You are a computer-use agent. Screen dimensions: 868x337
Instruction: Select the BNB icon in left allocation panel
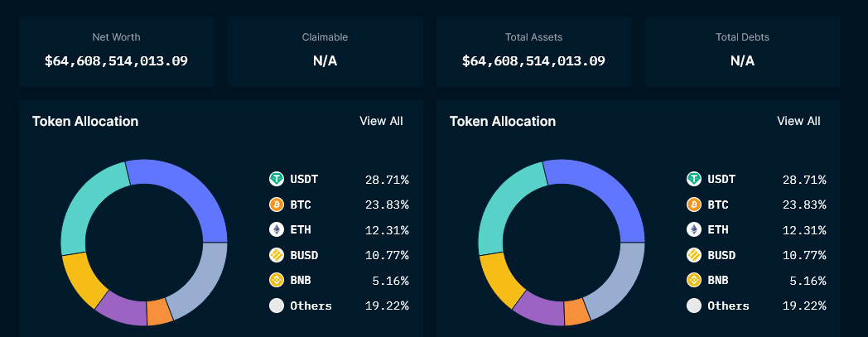click(x=277, y=280)
